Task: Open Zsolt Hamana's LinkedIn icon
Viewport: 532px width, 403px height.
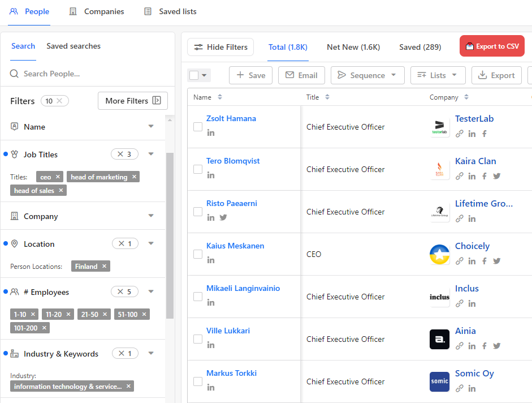Action: 211,133
